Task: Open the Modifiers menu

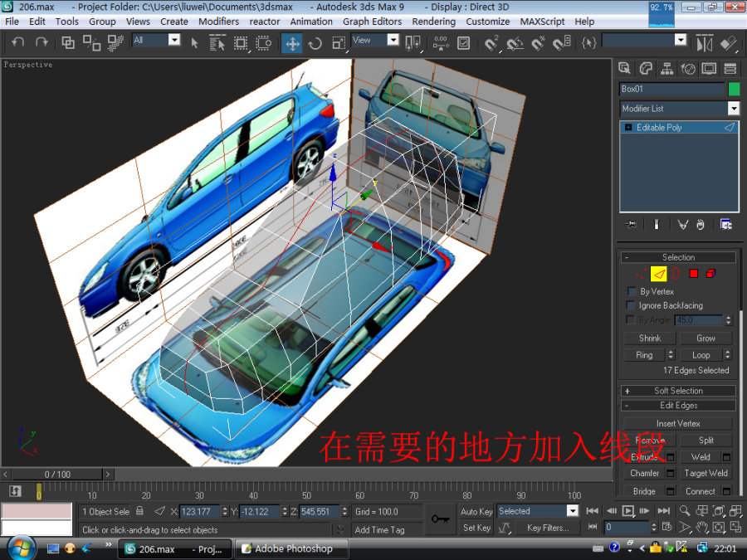Action: 218,22
